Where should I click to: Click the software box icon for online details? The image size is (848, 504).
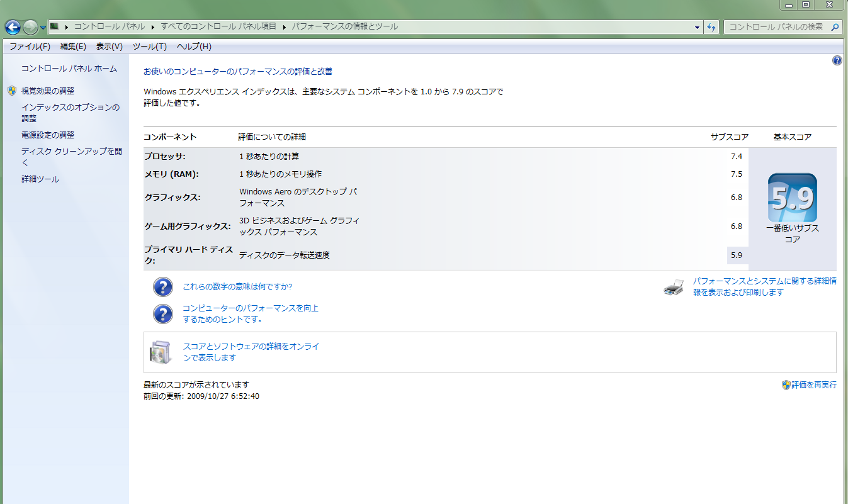[x=159, y=352]
